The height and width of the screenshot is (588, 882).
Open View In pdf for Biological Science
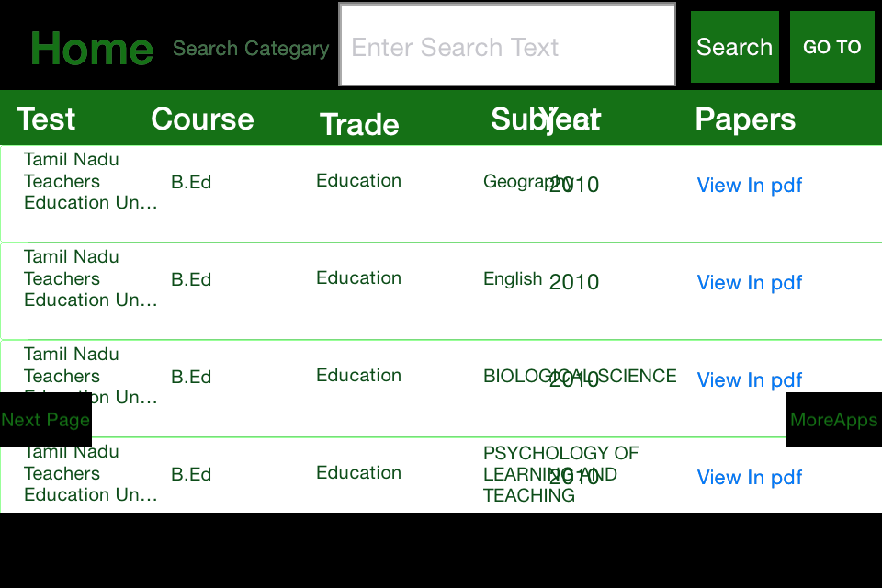pos(750,379)
